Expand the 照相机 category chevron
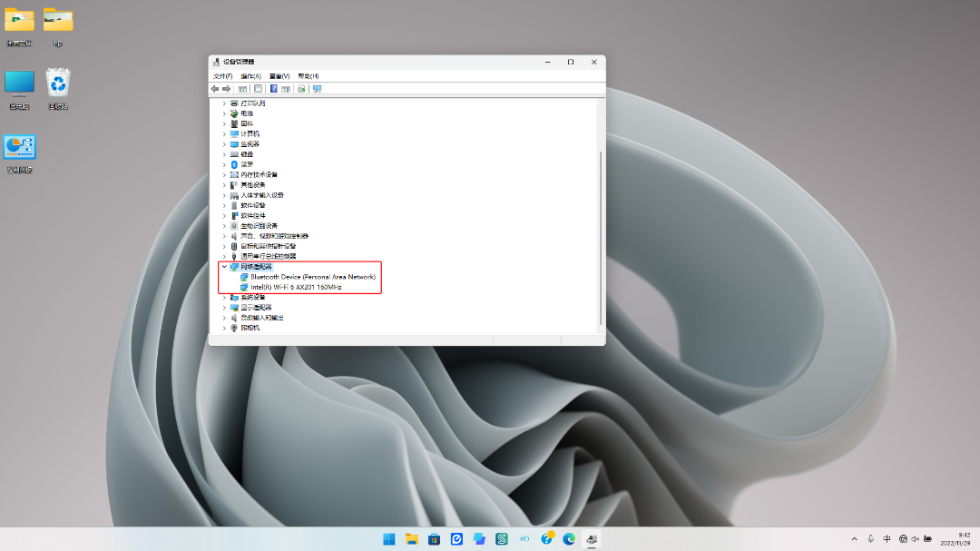This screenshot has width=980, height=551. click(x=224, y=328)
